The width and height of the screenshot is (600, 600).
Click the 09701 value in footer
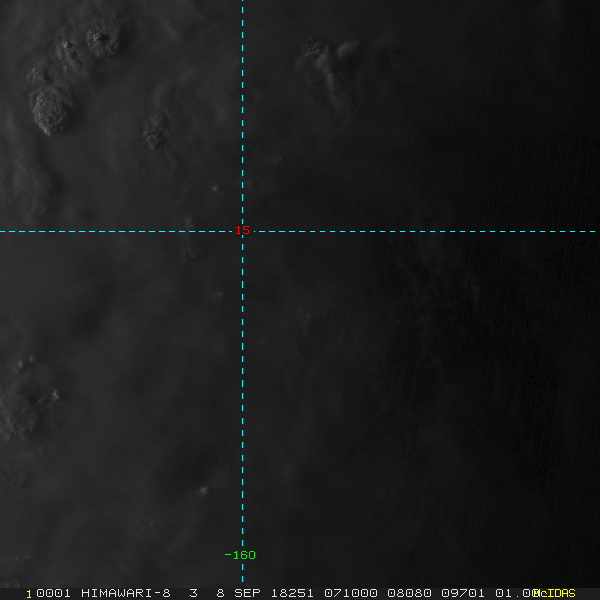[x=458, y=592]
